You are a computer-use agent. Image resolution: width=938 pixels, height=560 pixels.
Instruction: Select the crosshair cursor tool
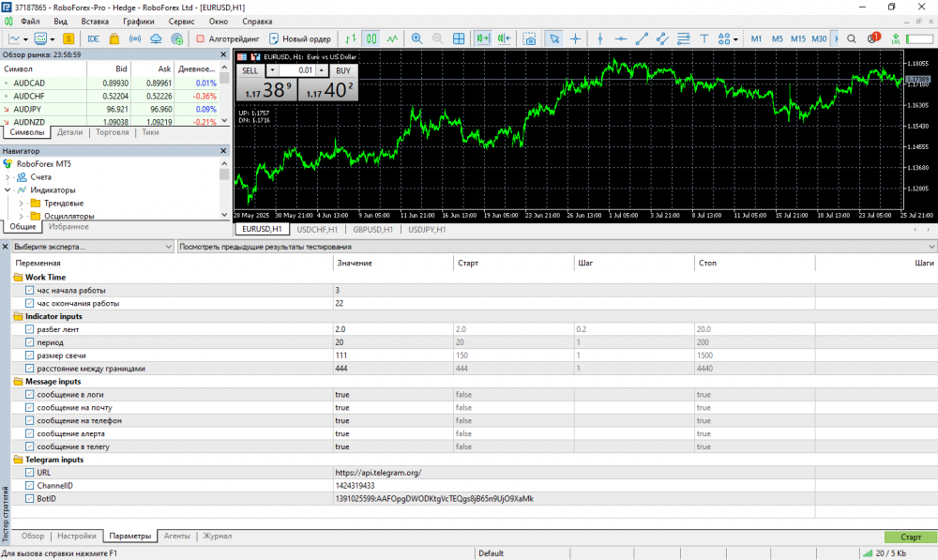[x=575, y=38]
